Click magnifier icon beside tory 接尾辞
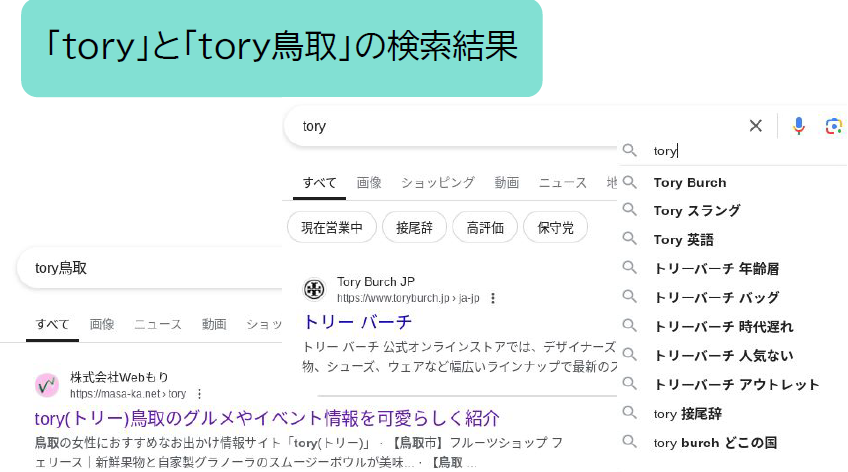 (x=629, y=413)
